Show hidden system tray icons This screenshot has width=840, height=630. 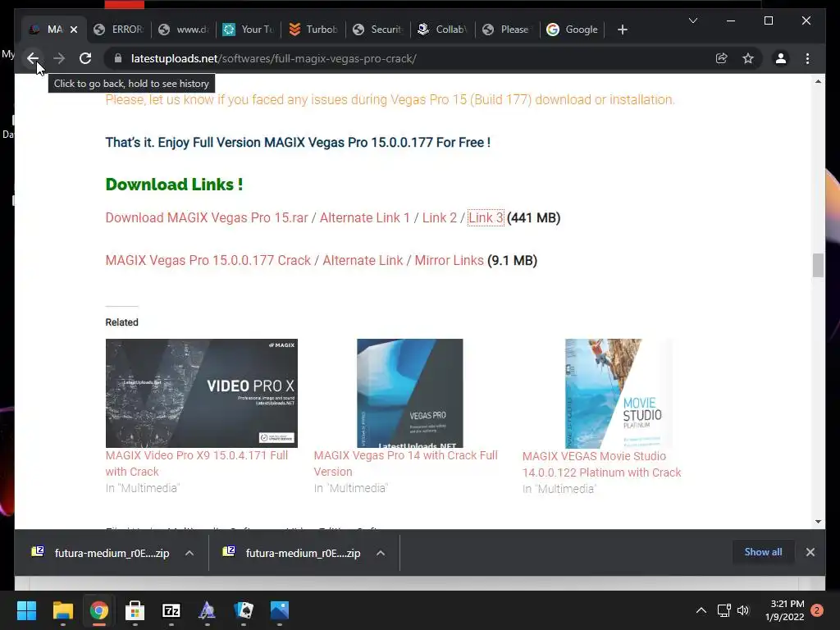pyautogui.click(x=701, y=610)
